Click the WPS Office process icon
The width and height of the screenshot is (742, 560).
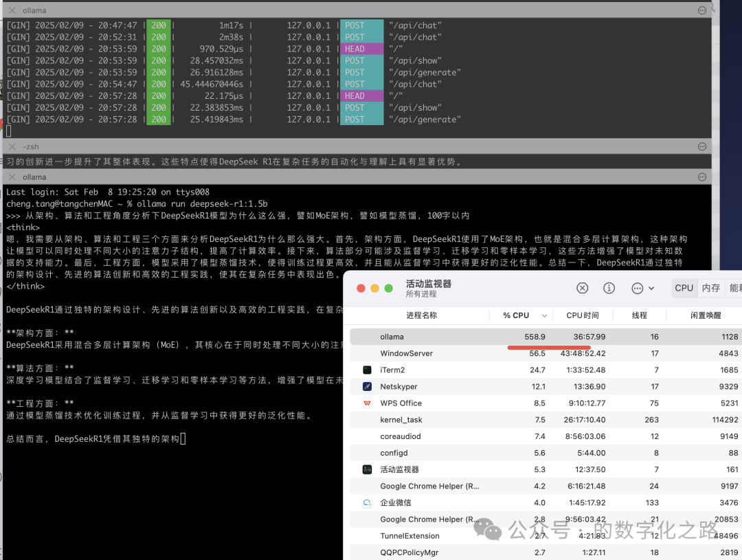pos(367,403)
